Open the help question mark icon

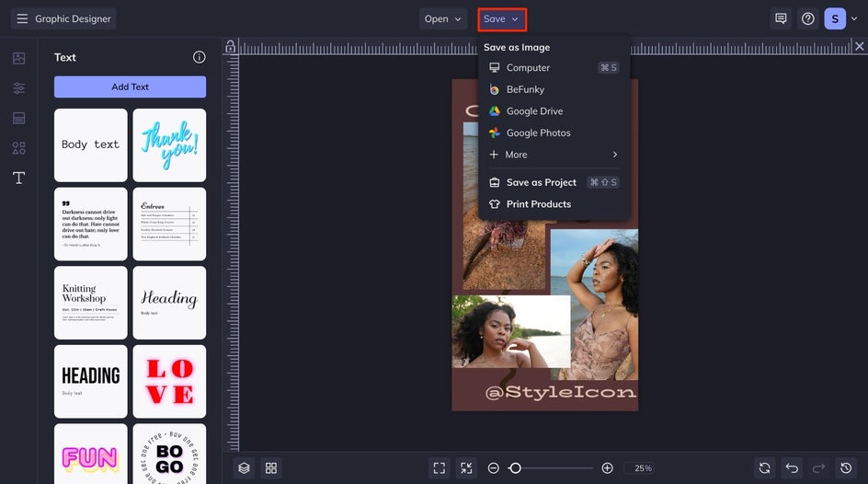[x=807, y=18]
